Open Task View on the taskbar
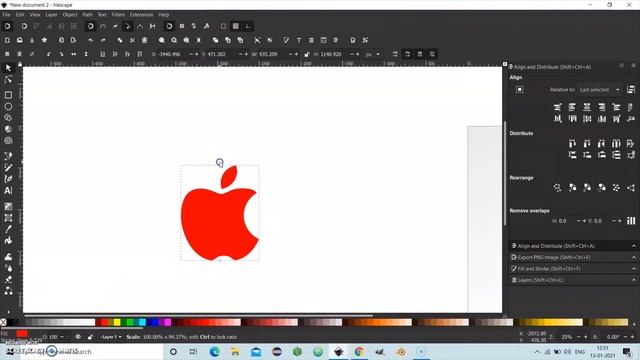This screenshot has width=640, height=360. 193,351
